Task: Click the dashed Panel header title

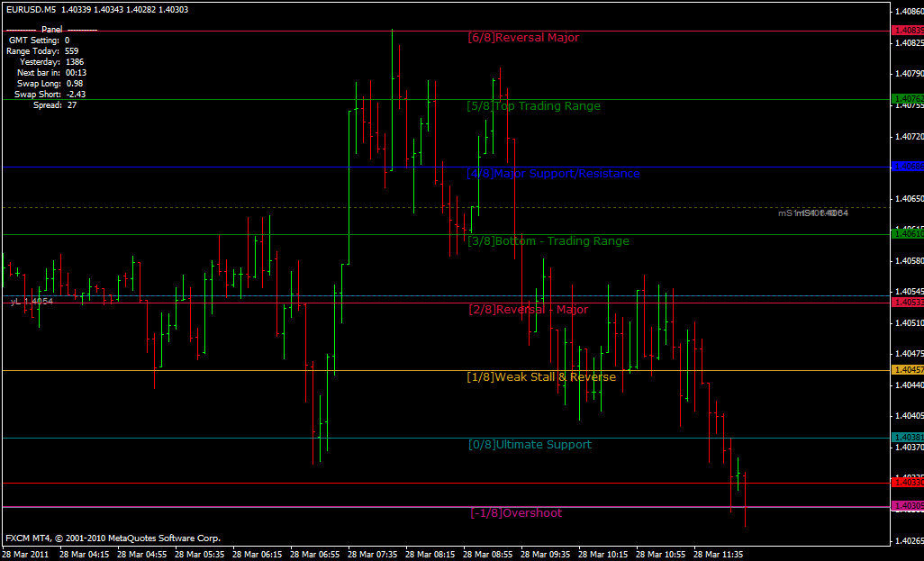Action: point(51,29)
